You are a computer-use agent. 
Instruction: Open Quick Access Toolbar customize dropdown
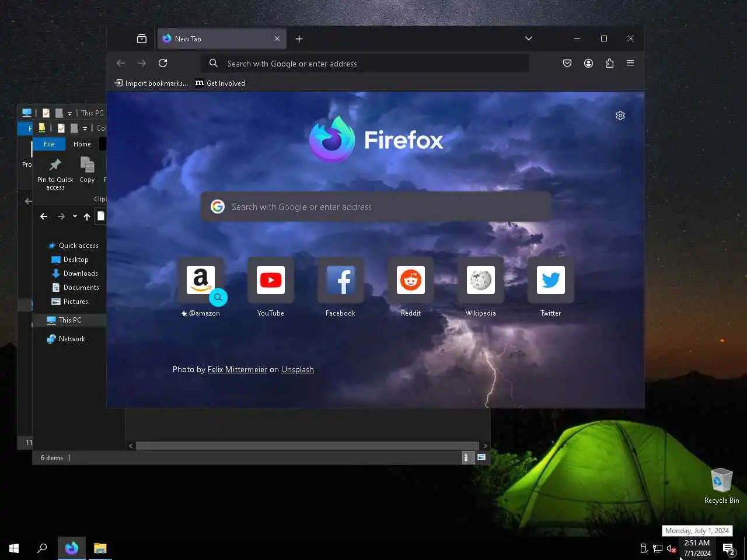pyautogui.click(x=85, y=128)
